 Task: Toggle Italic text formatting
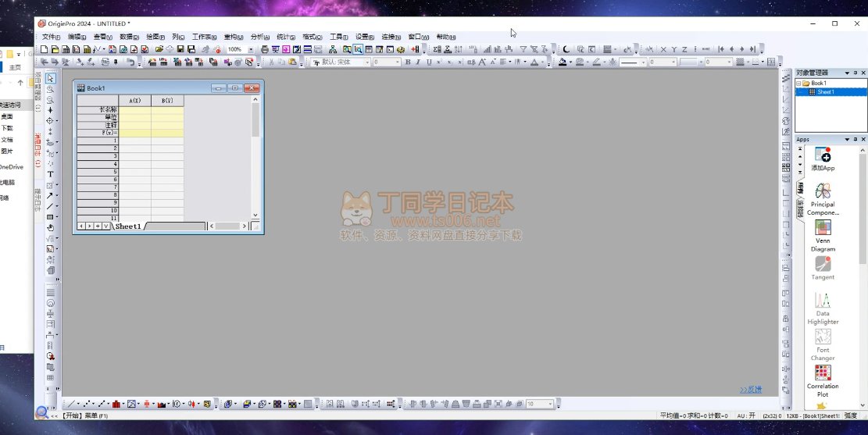418,62
